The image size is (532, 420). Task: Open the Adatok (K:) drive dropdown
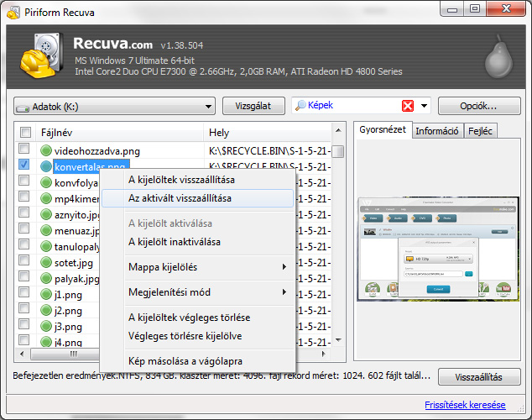click(x=115, y=107)
